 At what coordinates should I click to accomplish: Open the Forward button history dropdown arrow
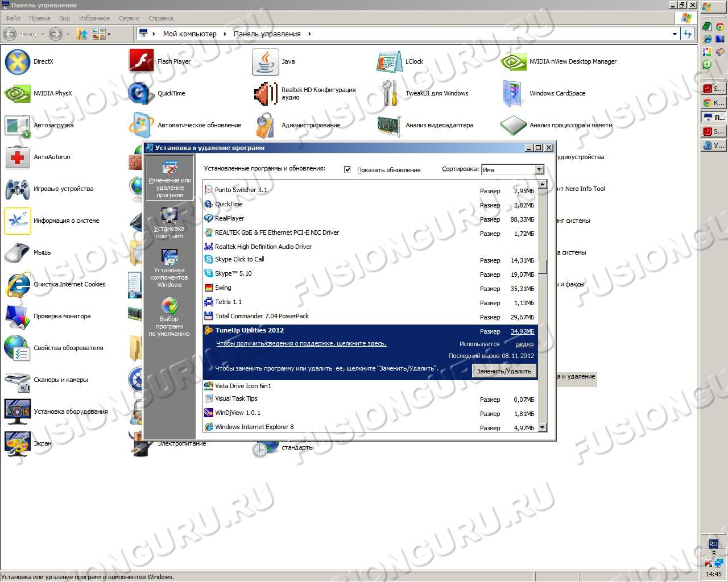point(68,34)
